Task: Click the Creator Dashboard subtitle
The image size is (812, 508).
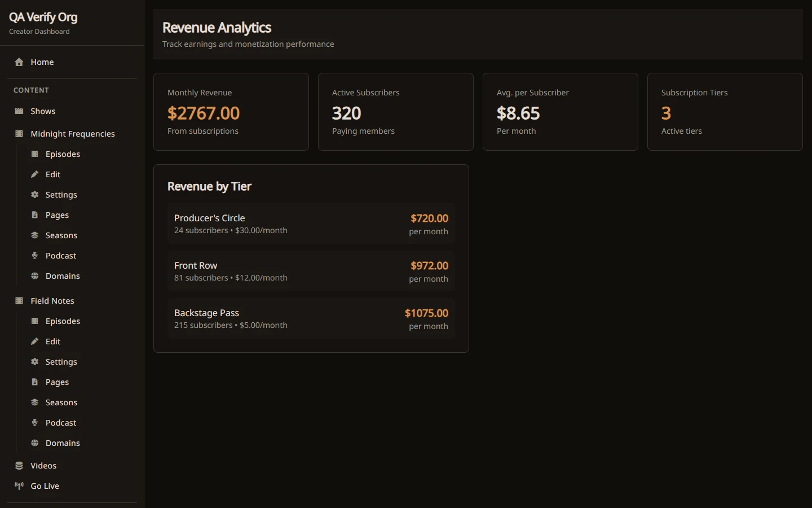Action: coord(39,32)
